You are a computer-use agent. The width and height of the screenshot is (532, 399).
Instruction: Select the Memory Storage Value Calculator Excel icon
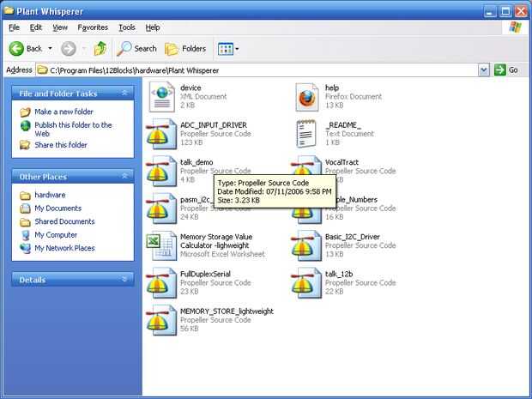(161, 245)
